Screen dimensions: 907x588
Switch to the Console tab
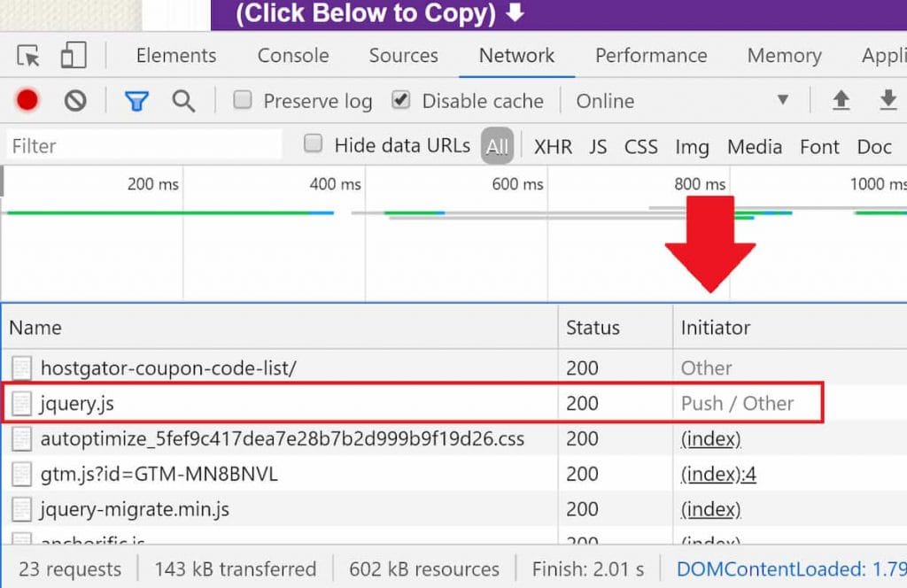292,55
